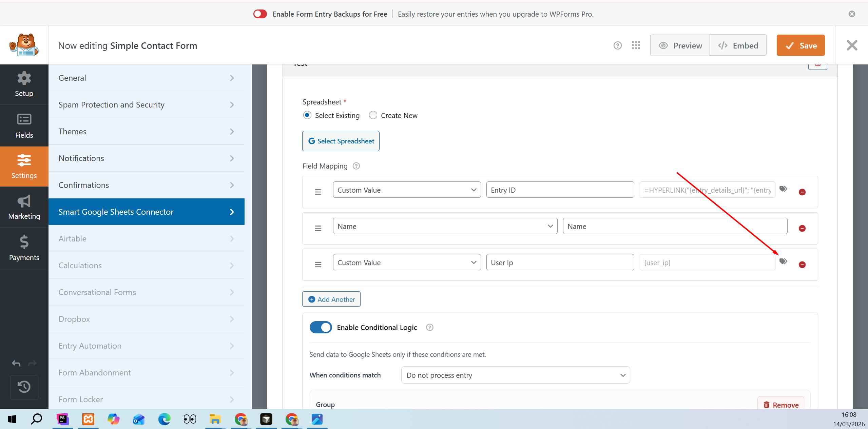This screenshot has height=429, width=868.
Task: Expand the General settings section
Action: (147, 78)
